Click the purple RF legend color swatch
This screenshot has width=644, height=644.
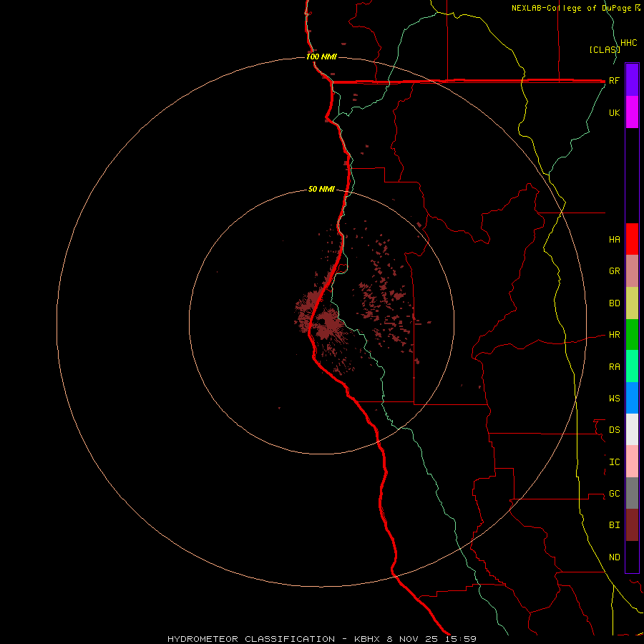click(632, 79)
